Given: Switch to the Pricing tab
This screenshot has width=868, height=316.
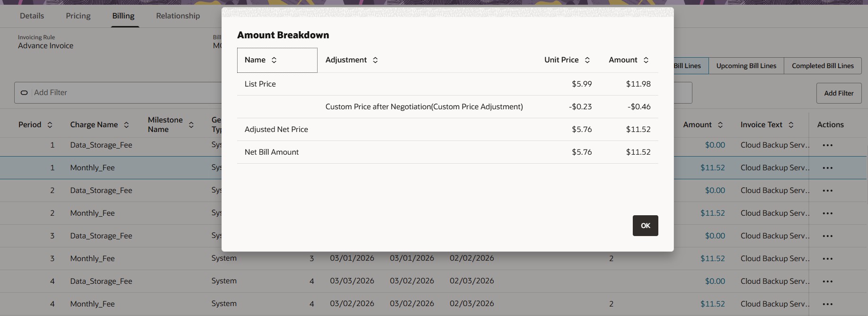Looking at the screenshot, I should (78, 16).
